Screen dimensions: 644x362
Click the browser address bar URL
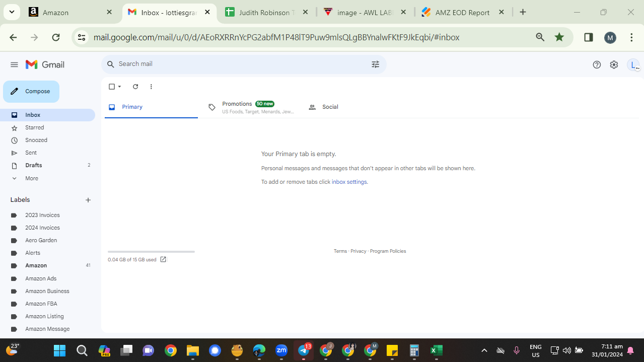coord(276,37)
